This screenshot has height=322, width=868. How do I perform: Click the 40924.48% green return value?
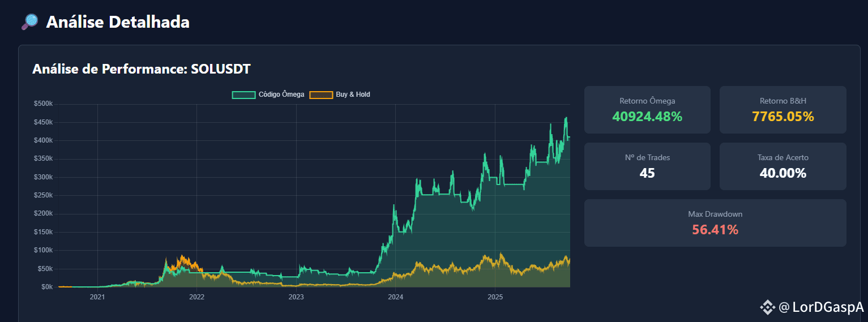pyautogui.click(x=647, y=117)
